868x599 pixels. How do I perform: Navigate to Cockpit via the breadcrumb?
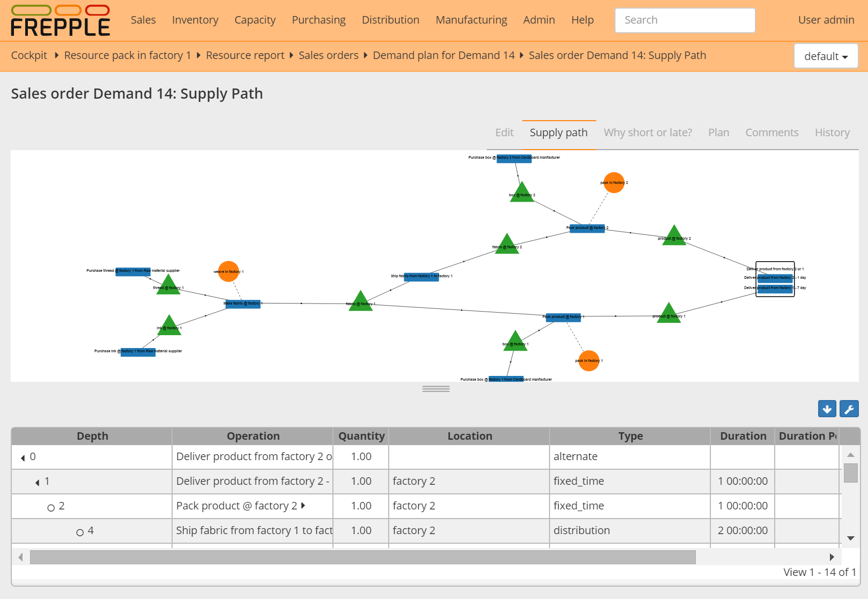point(29,55)
